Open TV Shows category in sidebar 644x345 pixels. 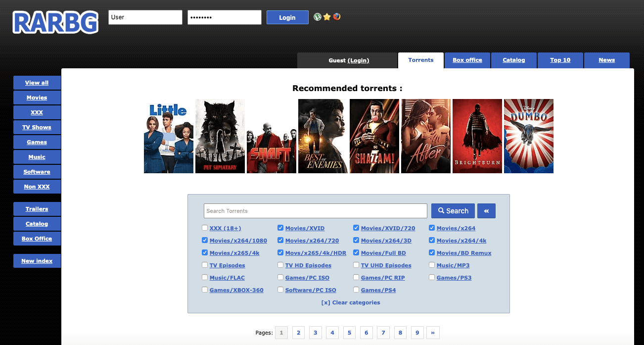tap(37, 127)
